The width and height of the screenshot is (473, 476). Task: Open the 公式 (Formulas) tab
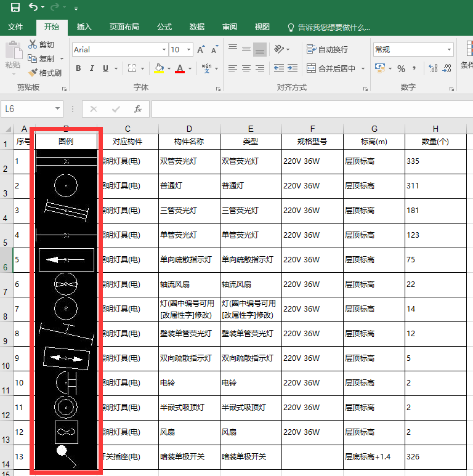tap(164, 27)
